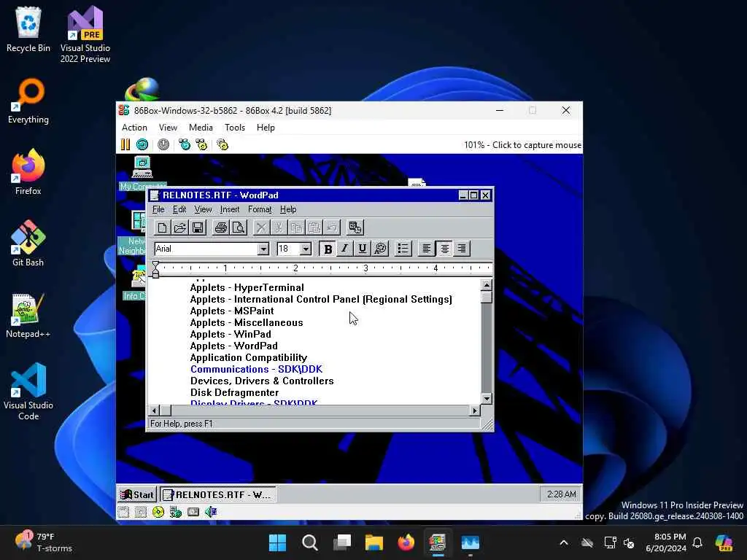Click the Copy icon in WordPad toolbar
Screen dimensions: 747x560
296,227
